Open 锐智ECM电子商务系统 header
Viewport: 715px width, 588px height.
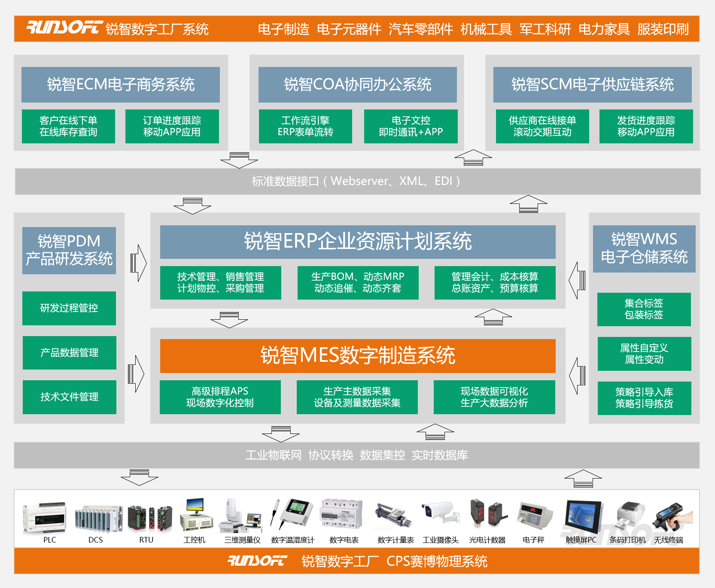pos(121,85)
